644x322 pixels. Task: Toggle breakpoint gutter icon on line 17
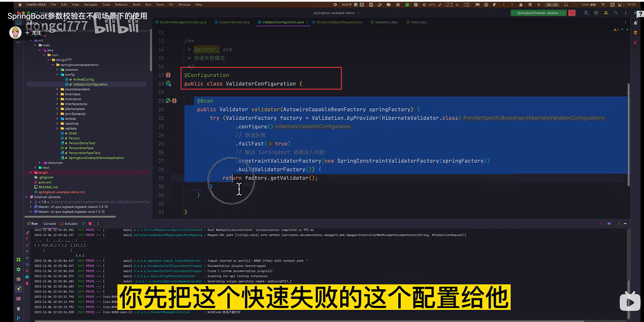[x=168, y=75]
